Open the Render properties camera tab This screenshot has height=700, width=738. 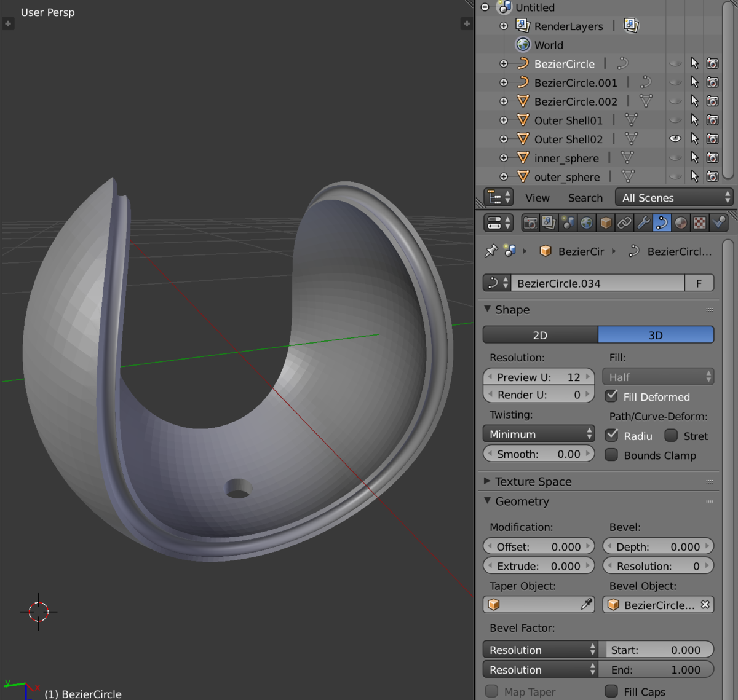click(530, 222)
